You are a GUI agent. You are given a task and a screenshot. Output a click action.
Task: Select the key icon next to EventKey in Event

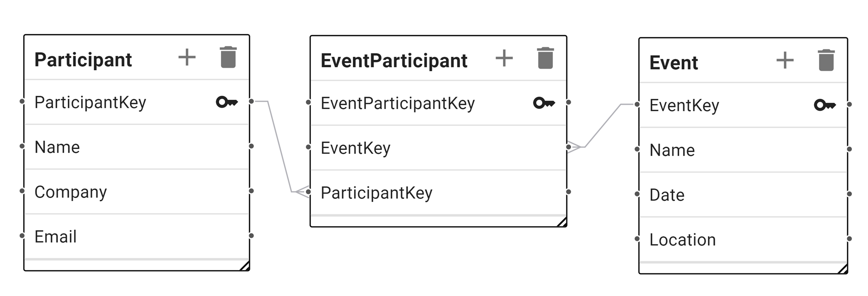pyautogui.click(x=824, y=104)
